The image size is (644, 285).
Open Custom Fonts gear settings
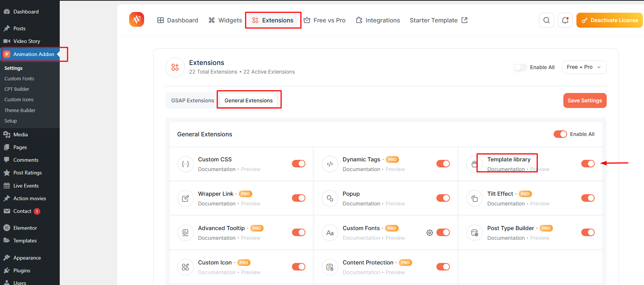430,233
